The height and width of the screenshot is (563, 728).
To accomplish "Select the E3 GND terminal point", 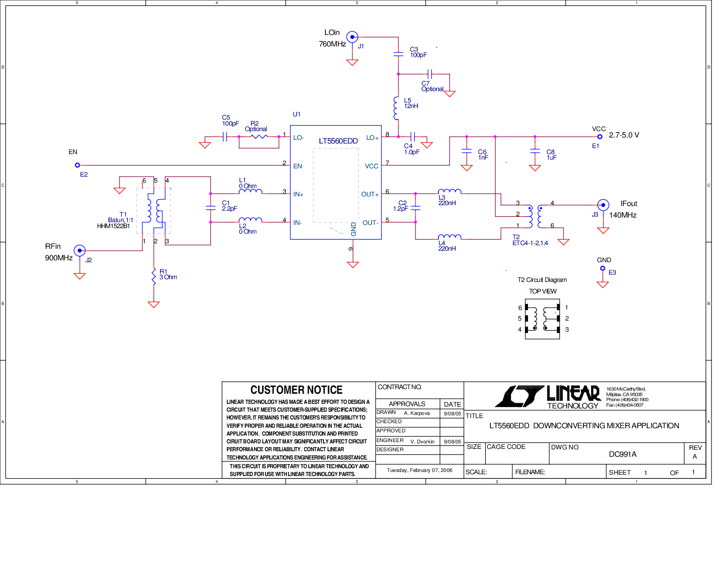I will [x=603, y=268].
